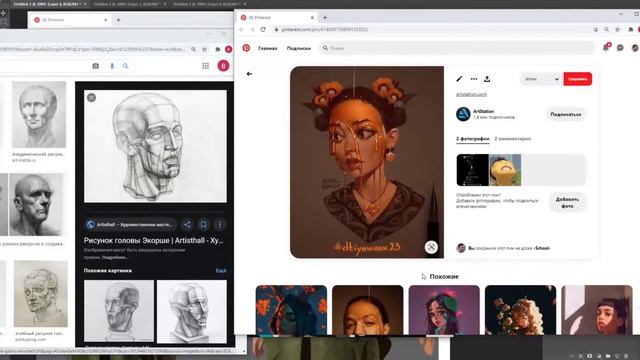The height and width of the screenshot is (360, 640).
Task: Open the bottom Google result of a sketched head
Action: (x=41, y=294)
